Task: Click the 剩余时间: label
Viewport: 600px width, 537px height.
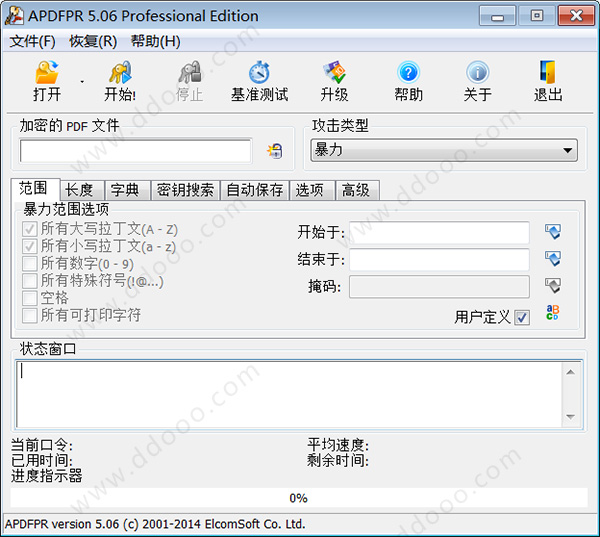Action: [x=338, y=460]
